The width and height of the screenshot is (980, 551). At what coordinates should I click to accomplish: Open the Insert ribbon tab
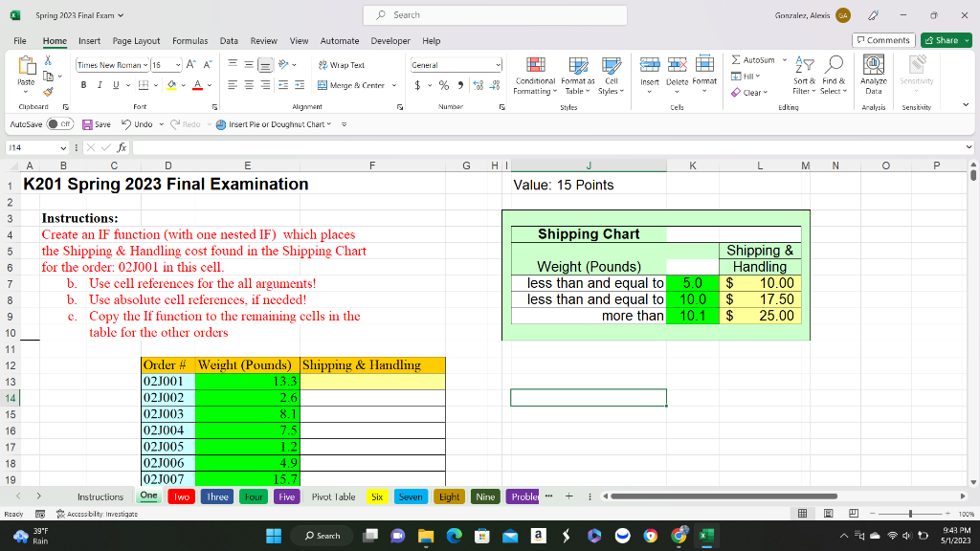[x=89, y=40]
